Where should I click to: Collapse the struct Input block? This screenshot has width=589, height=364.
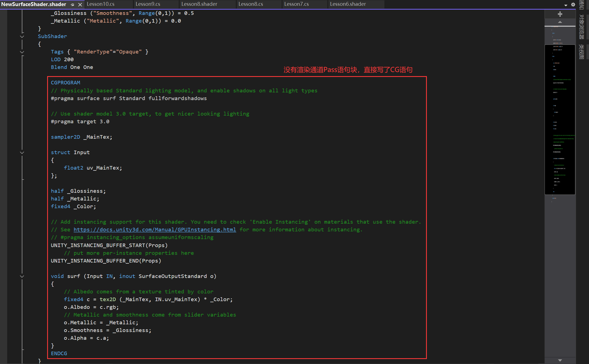click(22, 152)
